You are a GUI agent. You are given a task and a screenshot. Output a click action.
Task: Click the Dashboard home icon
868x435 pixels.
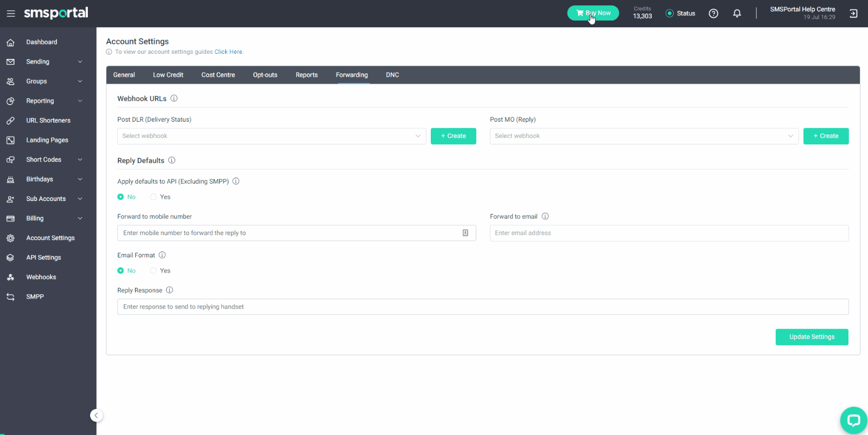(10, 42)
